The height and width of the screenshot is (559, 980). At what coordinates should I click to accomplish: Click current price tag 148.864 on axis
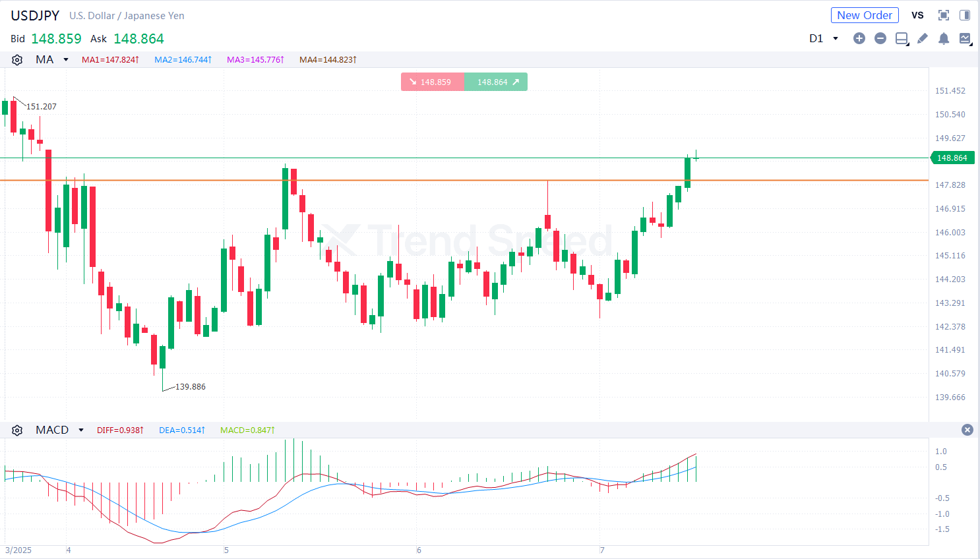pyautogui.click(x=952, y=158)
